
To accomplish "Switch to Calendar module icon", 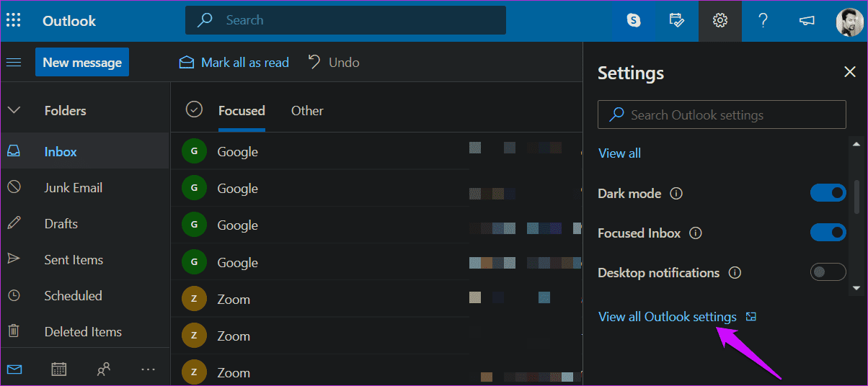I will point(59,369).
